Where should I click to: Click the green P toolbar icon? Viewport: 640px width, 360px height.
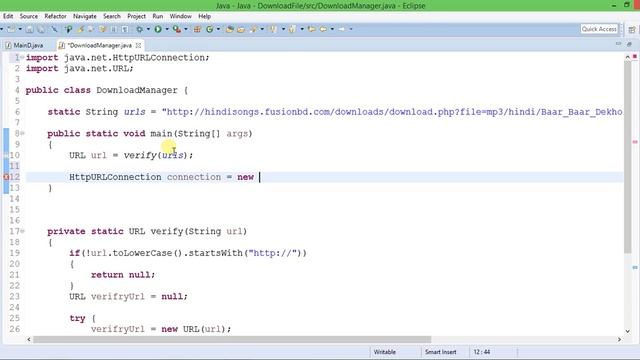[x=69, y=29]
